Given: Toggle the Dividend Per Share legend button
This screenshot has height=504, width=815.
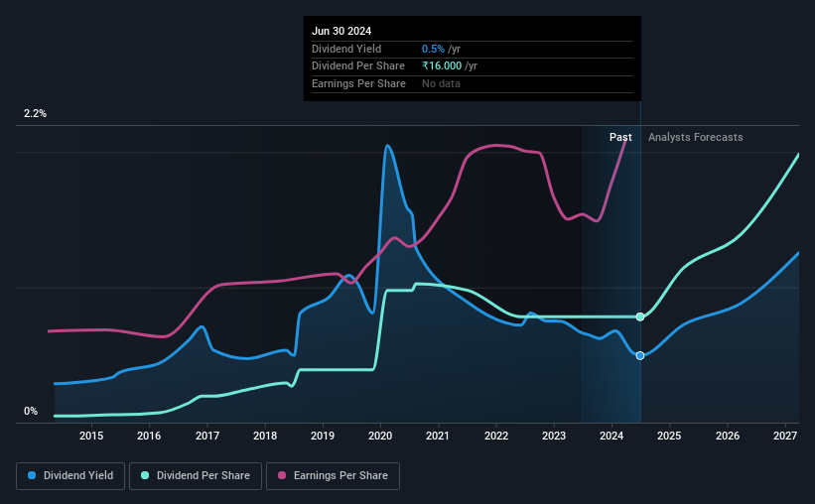Looking at the screenshot, I should pos(196,476).
